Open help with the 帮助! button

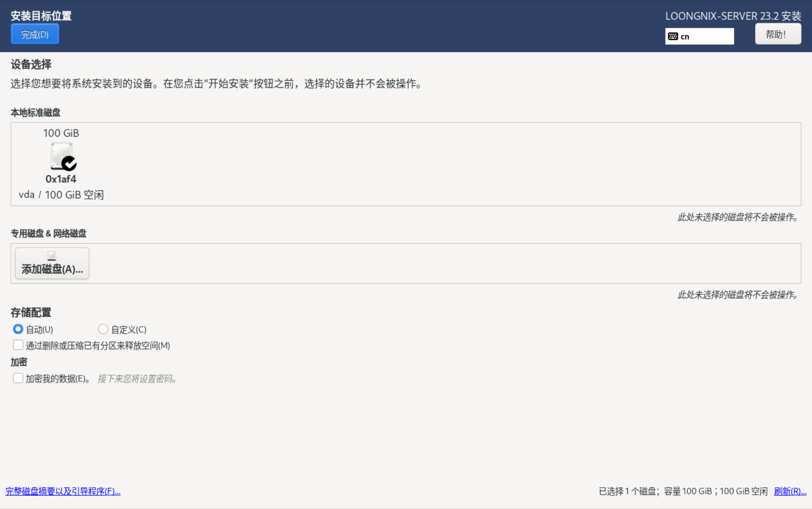click(x=778, y=34)
